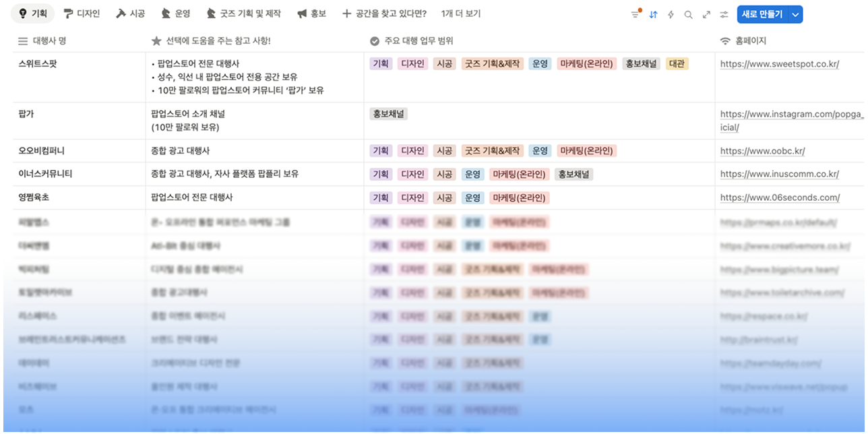Select the 종합 광고 대행사 note in the 오오비컴퍼니 row
868x434 pixels.
[181, 151]
